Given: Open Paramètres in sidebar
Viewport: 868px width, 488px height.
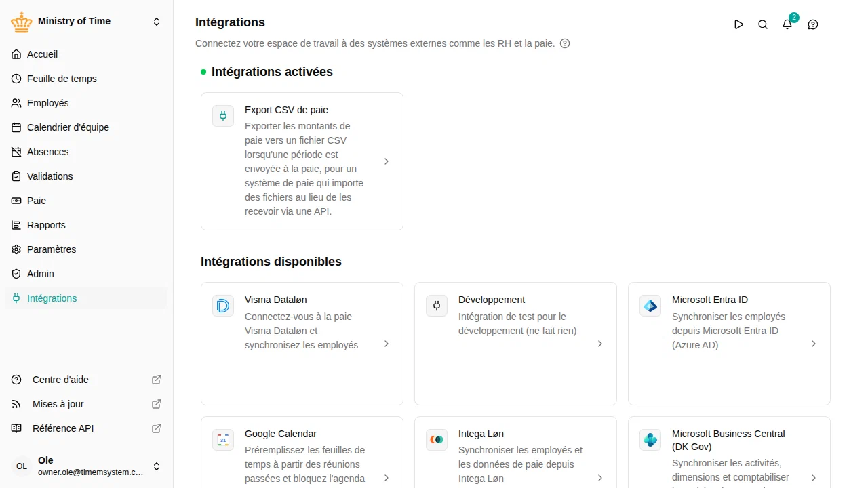Looking at the screenshot, I should [x=86, y=249].
